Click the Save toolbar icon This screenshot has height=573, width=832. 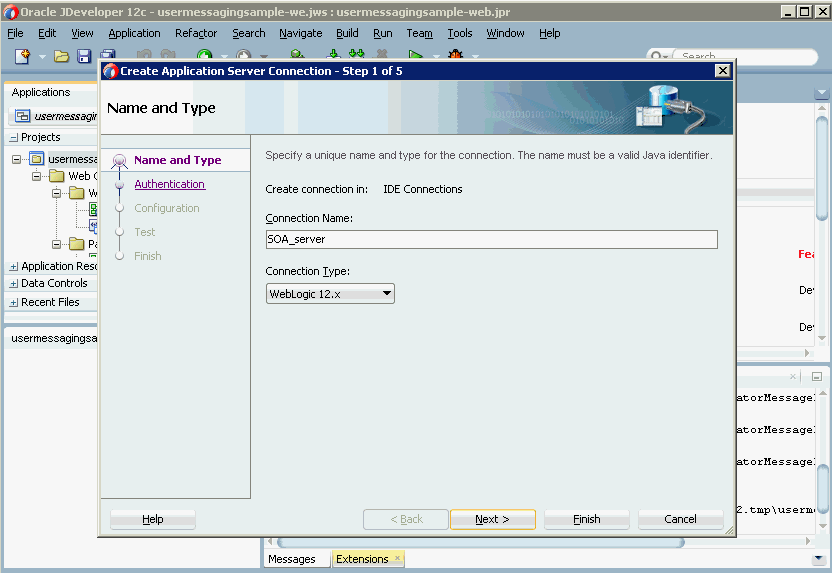coord(84,56)
